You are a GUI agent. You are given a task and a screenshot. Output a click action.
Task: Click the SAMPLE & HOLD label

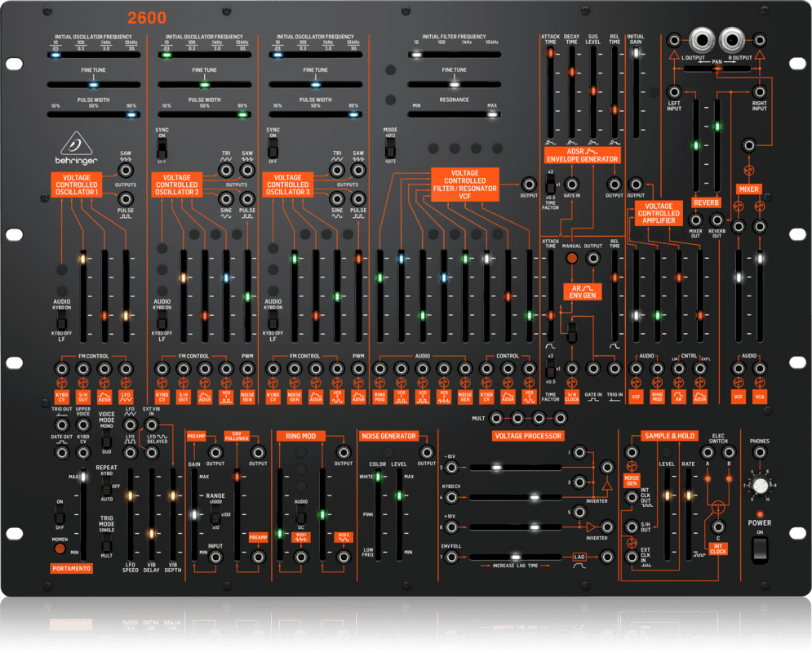pos(669,436)
